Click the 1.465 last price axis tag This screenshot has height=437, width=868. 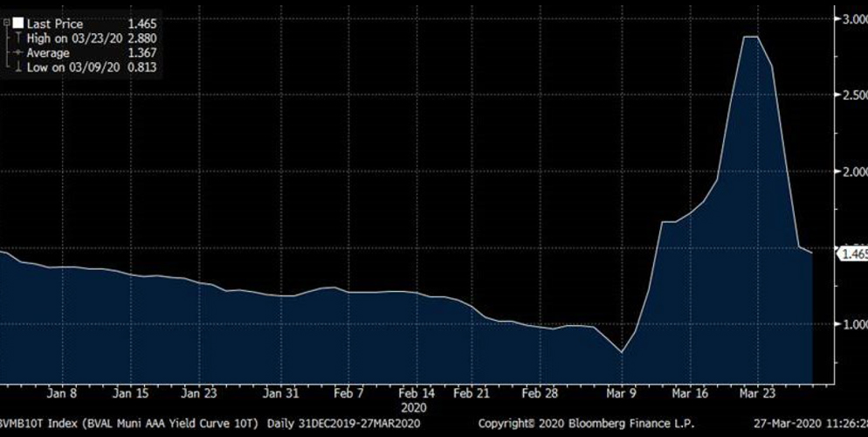[x=853, y=254]
